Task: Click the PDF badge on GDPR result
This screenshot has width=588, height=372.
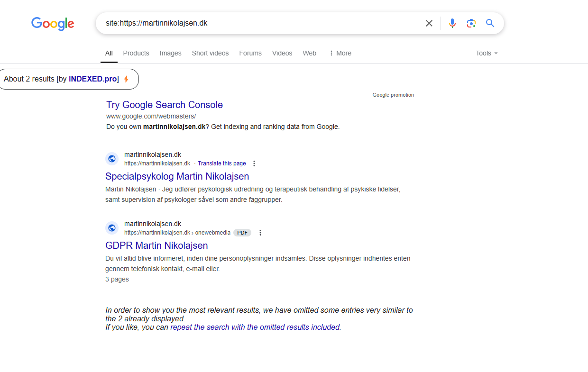Action: pos(242,233)
